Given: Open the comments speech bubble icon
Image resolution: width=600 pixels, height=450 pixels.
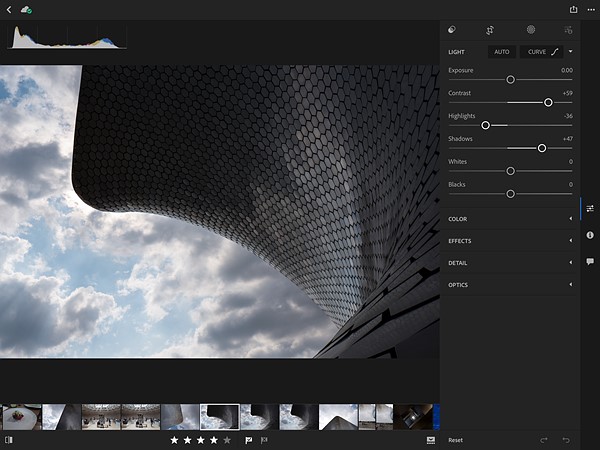Looking at the screenshot, I should tap(590, 261).
